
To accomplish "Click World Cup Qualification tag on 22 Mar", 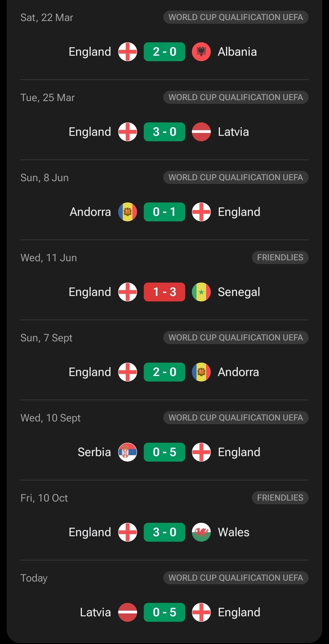I will (x=236, y=17).
